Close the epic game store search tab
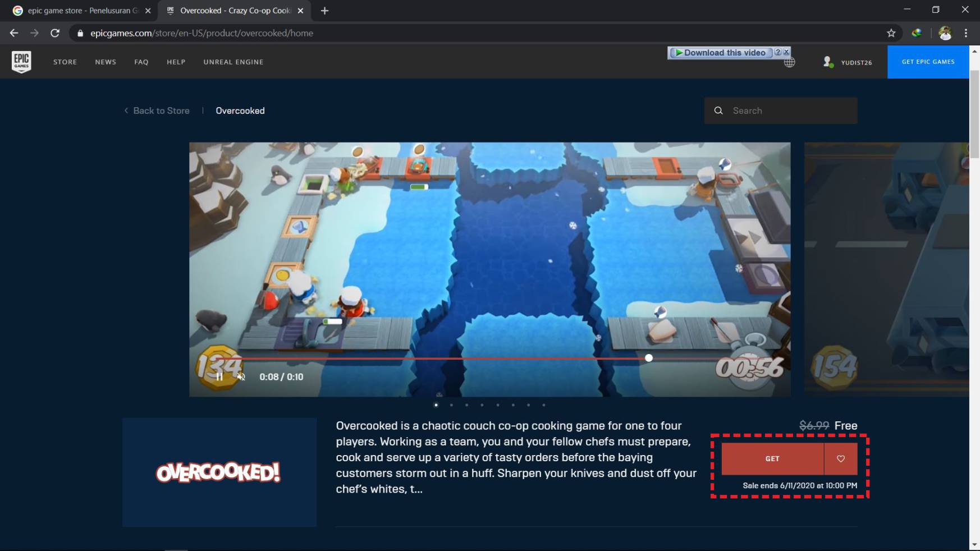This screenshot has width=980, height=551. pyautogui.click(x=148, y=11)
